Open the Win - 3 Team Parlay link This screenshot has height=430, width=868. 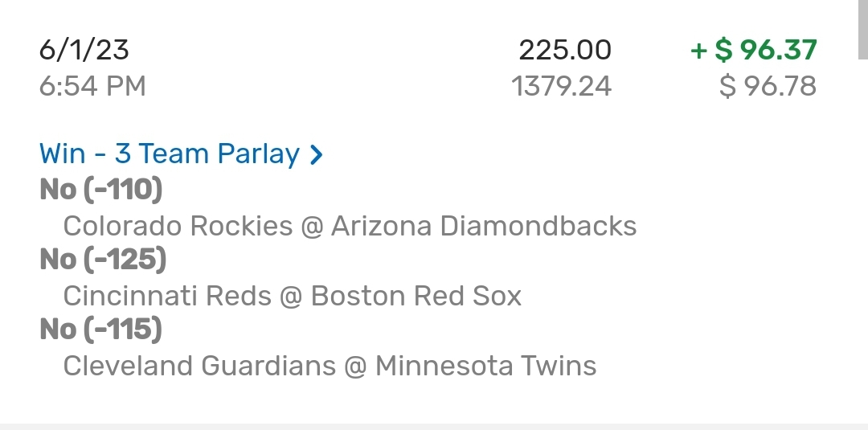point(170,154)
